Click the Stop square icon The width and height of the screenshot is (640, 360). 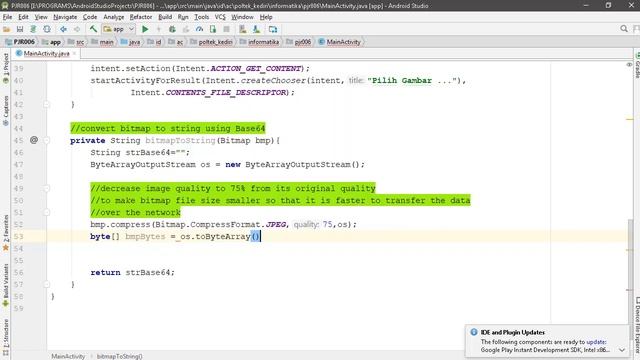point(226,29)
